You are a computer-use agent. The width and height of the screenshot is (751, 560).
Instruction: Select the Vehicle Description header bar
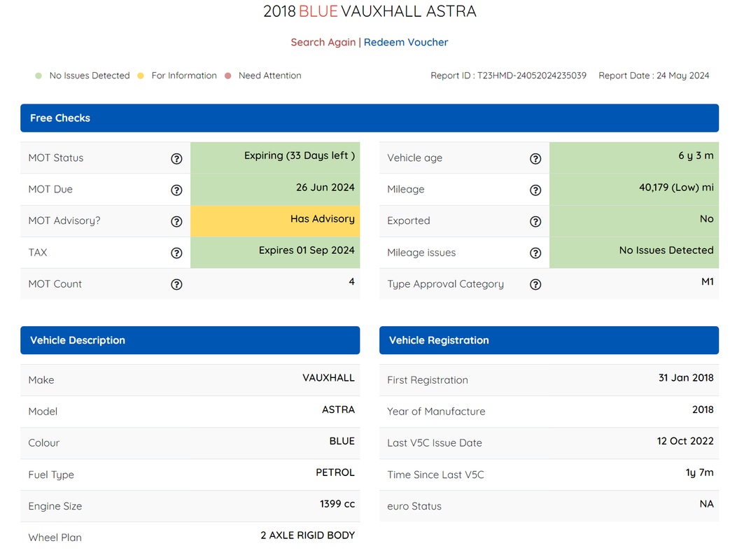click(190, 340)
